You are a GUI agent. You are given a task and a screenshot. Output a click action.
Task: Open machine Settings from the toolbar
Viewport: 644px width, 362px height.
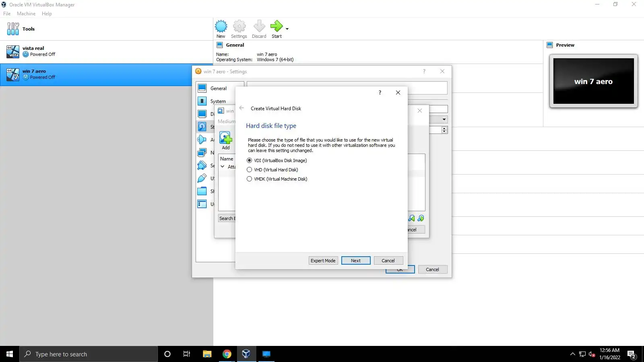pyautogui.click(x=239, y=29)
